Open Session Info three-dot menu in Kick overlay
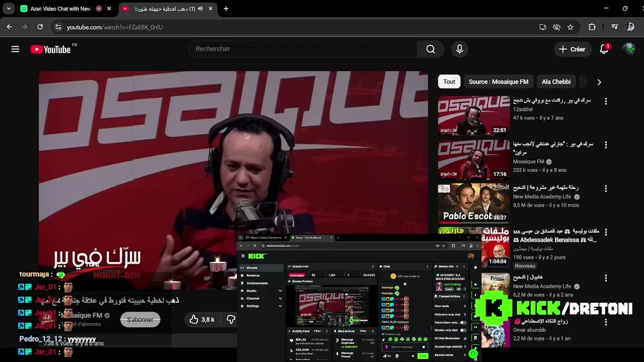This screenshot has height=362, width=644. click(x=372, y=266)
